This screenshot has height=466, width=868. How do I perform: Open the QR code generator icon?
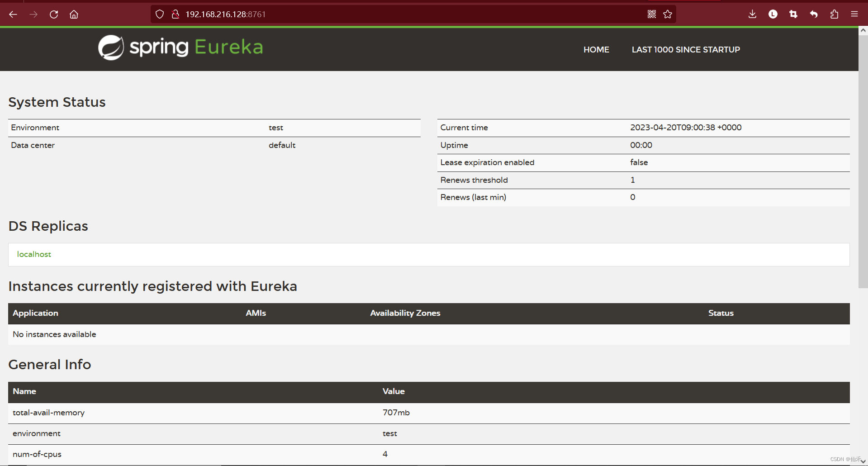(x=651, y=14)
